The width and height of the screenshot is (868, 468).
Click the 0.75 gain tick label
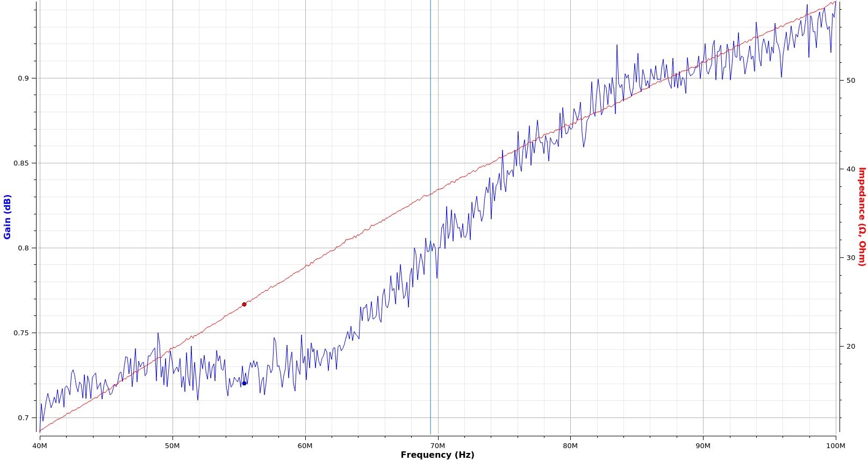[x=21, y=333]
